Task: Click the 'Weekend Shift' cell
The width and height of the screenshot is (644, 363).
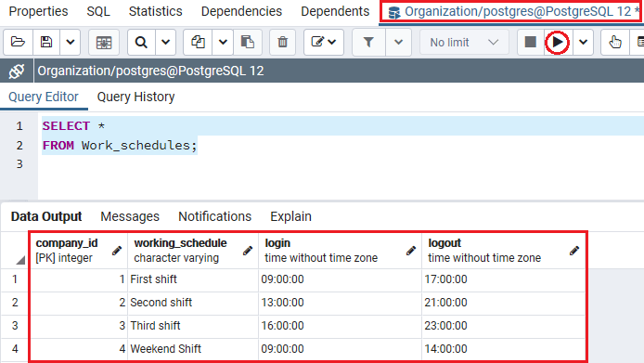Action: pyautogui.click(x=193, y=349)
